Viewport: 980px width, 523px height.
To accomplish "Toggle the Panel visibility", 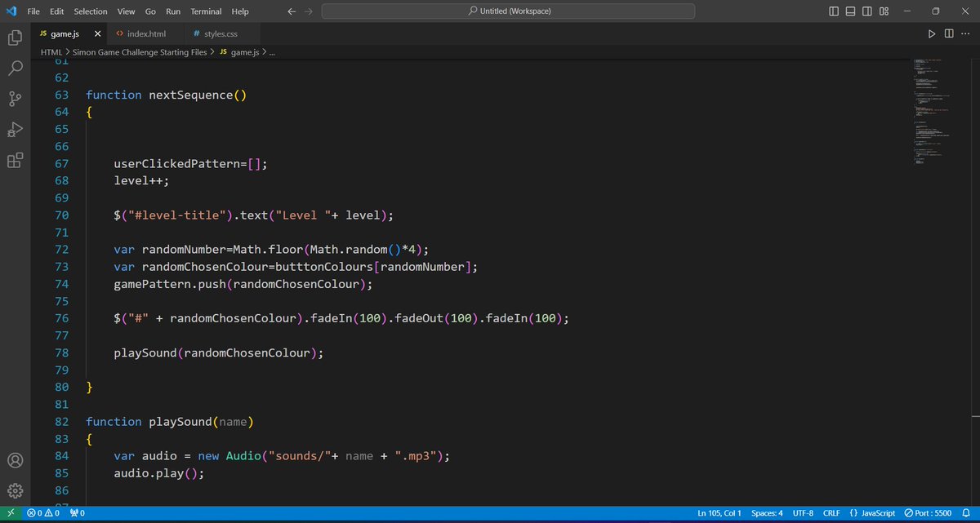I will pos(849,11).
